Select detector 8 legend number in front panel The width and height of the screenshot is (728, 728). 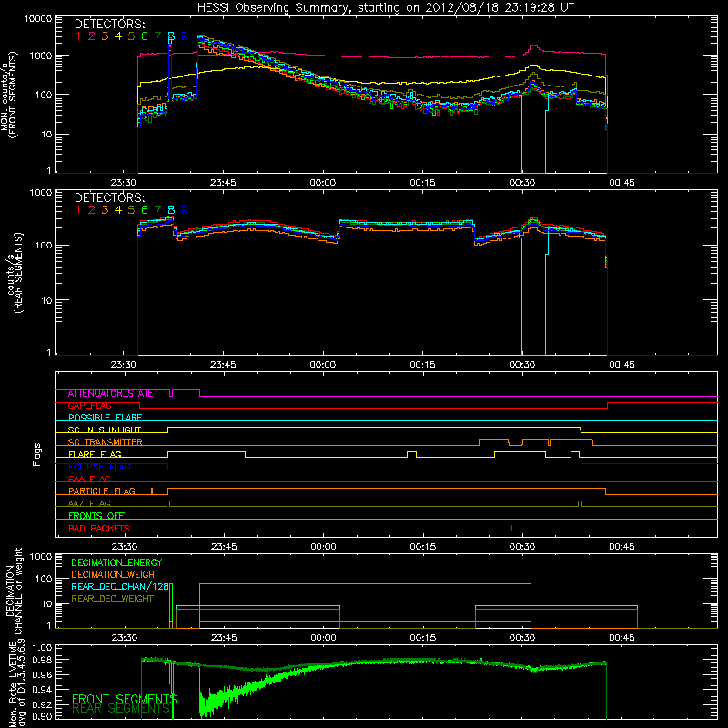click(x=171, y=36)
